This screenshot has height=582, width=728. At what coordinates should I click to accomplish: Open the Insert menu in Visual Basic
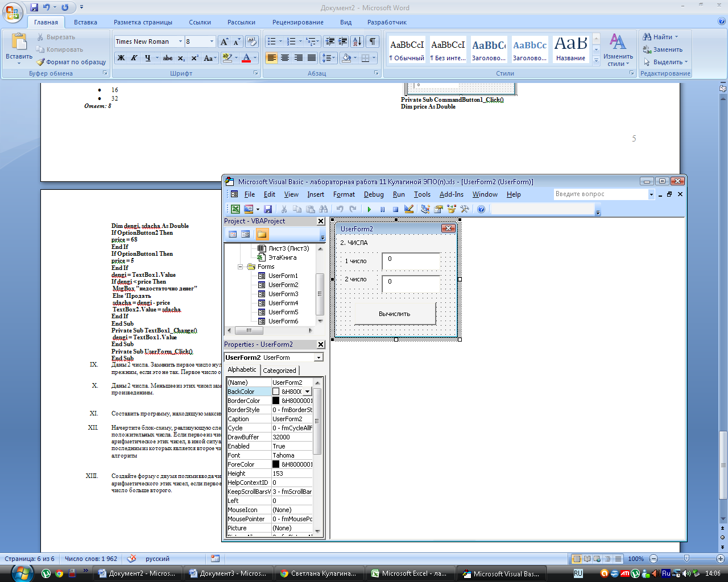pyautogui.click(x=316, y=194)
